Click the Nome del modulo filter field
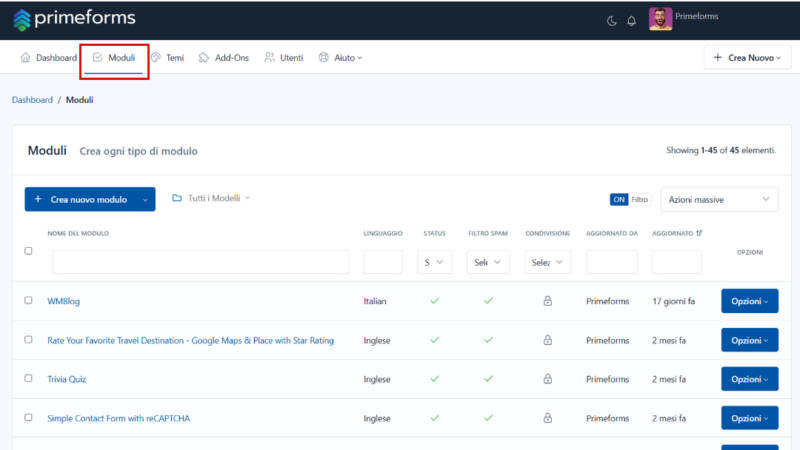This screenshot has height=450, width=800. (201, 262)
